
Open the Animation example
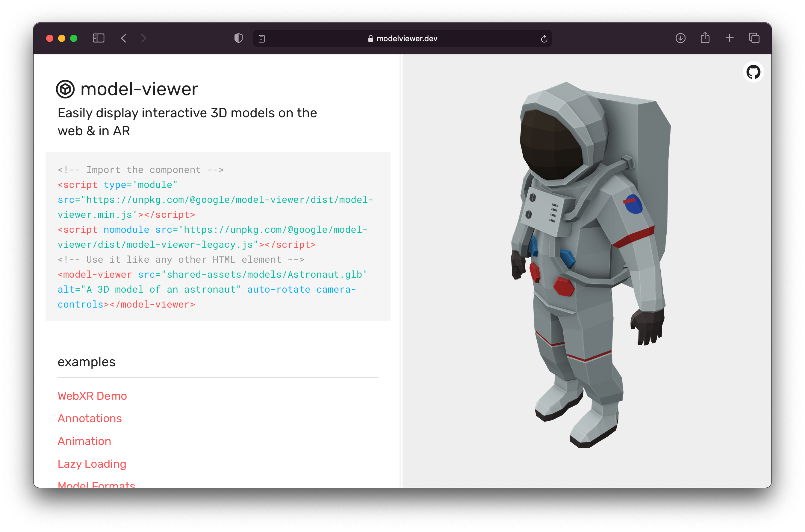pos(84,441)
